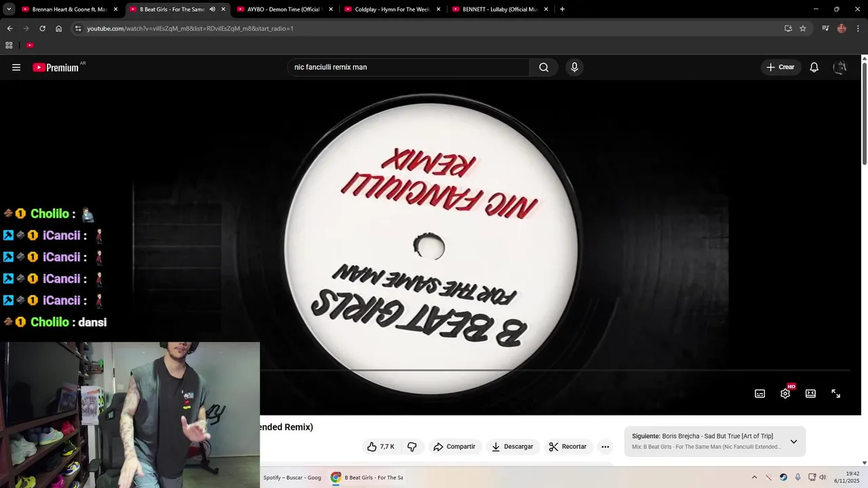The height and width of the screenshot is (488, 868).
Task: Click the Descargar download button
Action: [513, 447]
